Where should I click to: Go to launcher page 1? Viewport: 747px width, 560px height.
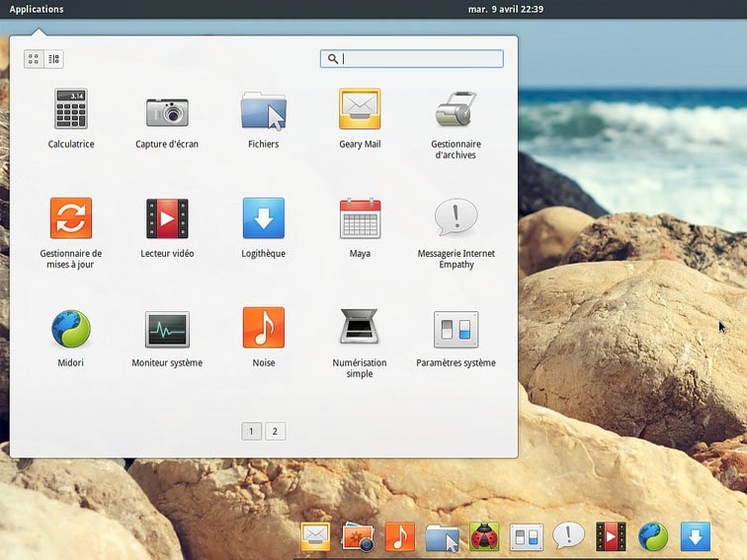click(252, 432)
